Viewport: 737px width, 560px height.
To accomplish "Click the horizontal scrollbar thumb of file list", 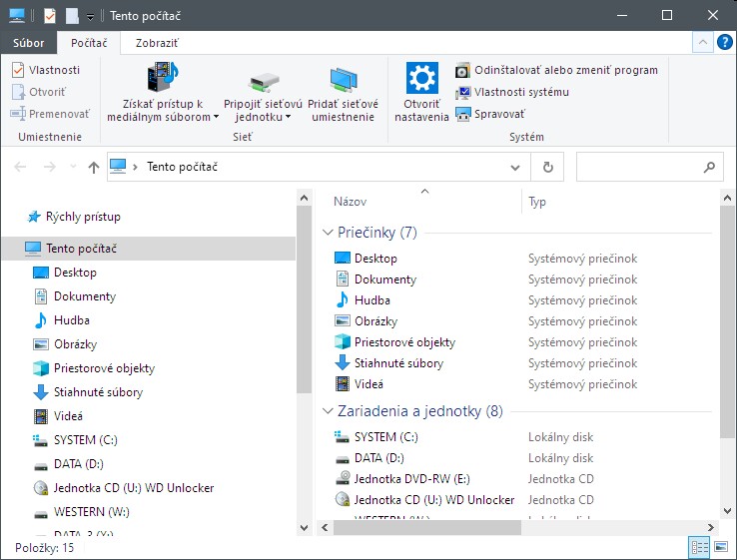I will point(426,528).
